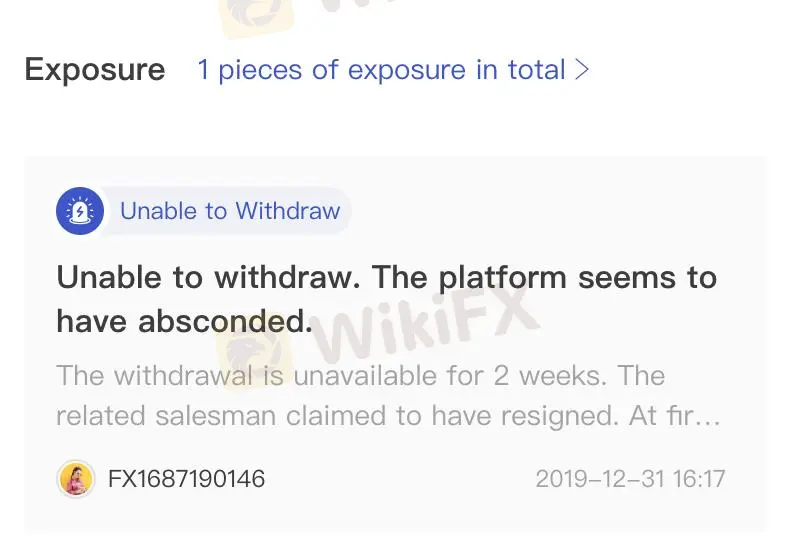Select the 'Unable to Withdraw' tag
Image resolution: width=790 pixels, height=560 pixels.
(x=229, y=211)
